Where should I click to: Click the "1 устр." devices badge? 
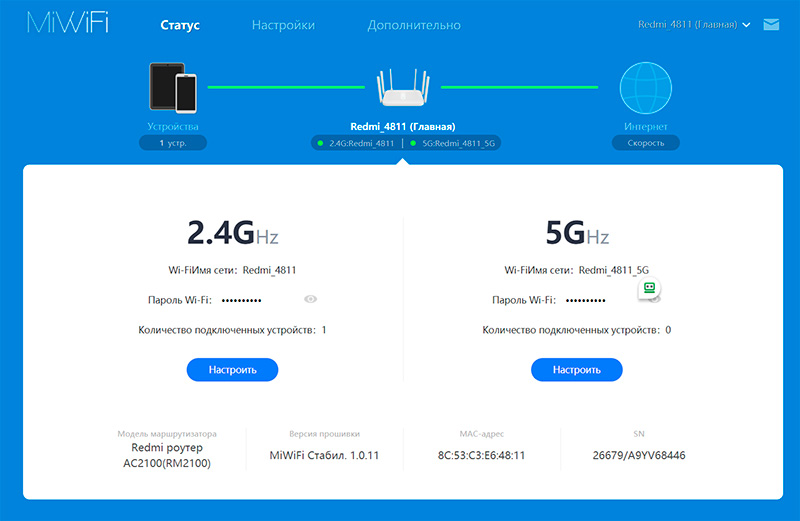click(173, 143)
